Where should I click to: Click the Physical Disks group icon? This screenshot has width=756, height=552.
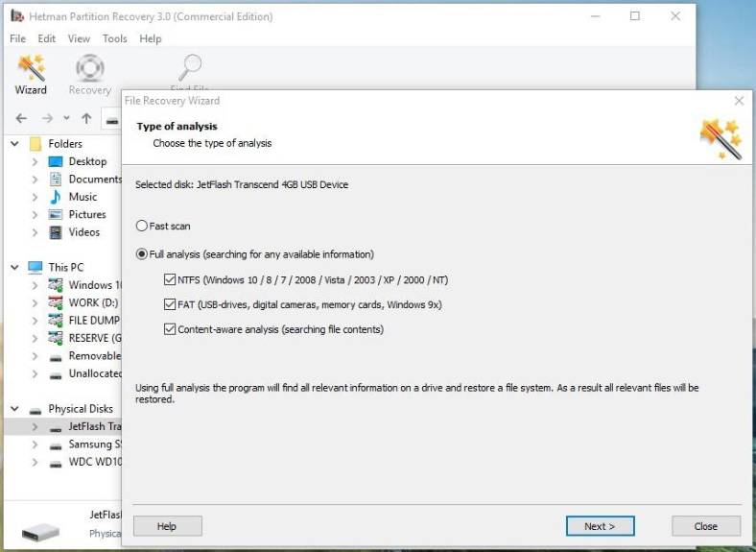click(35, 411)
